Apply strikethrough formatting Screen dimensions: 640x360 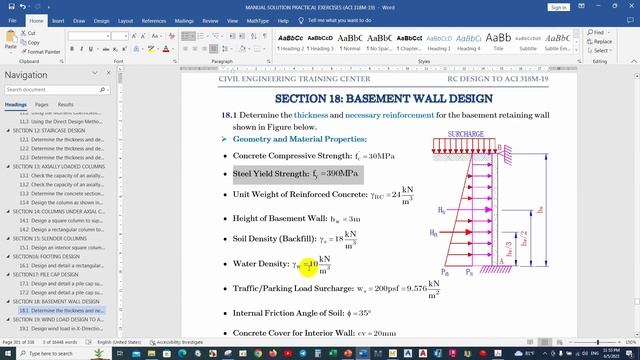(105, 49)
